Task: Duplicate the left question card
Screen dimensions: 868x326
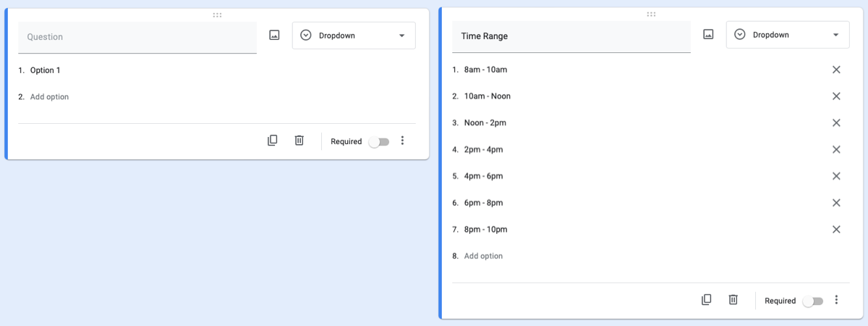Action: (x=273, y=141)
